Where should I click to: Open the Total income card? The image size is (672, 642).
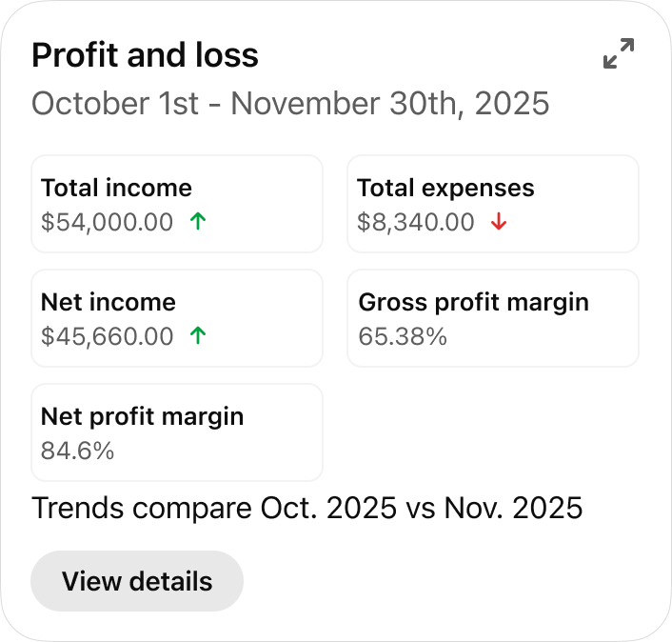tap(177, 204)
